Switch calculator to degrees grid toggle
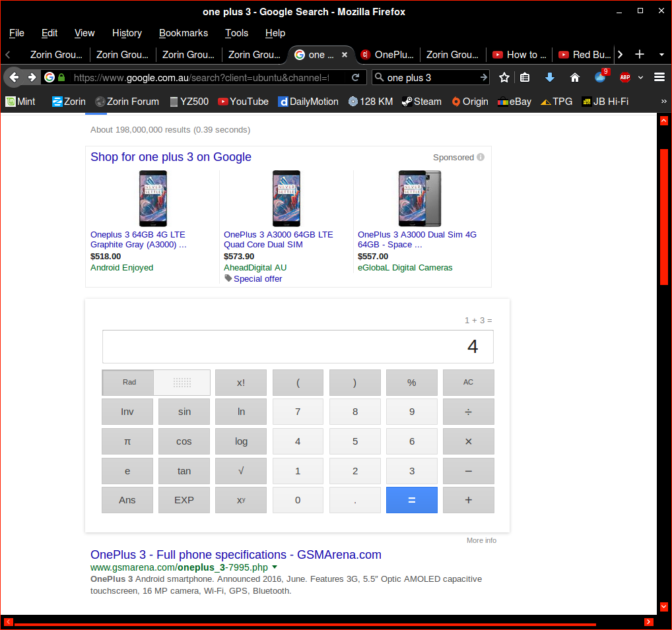The height and width of the screenshot is (630, 672). 182,383
